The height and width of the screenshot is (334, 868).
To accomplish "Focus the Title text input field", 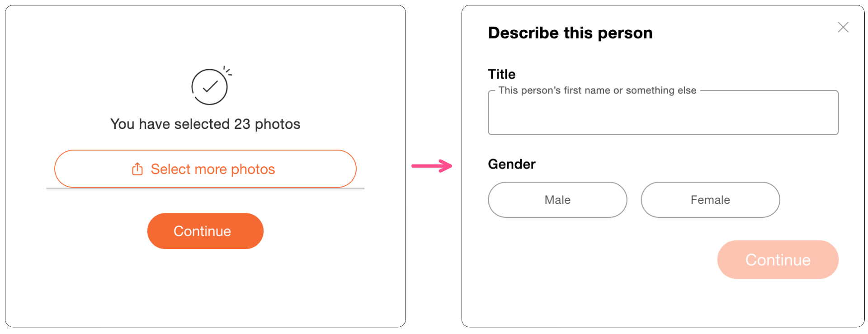I will 663,115.
